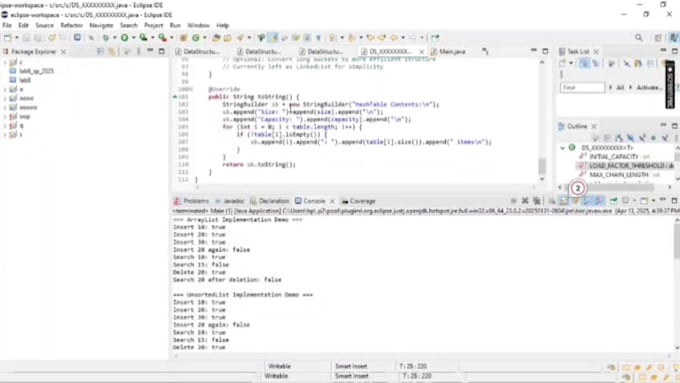The height and width of the screenshot is (383, 680).
Task: Expand the 'ooooo' project in Package Explorer
Action: tap(5, 107)
